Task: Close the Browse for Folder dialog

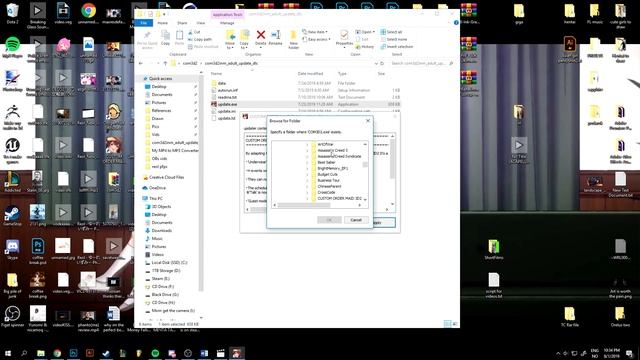Action: pyautogui.click(x=368, y=121)
